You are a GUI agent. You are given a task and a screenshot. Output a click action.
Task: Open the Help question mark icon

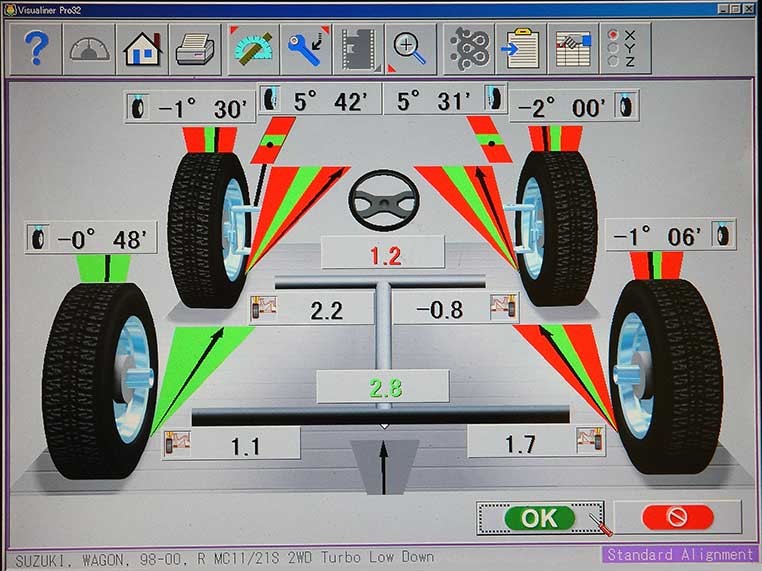(x=36, y=49)
